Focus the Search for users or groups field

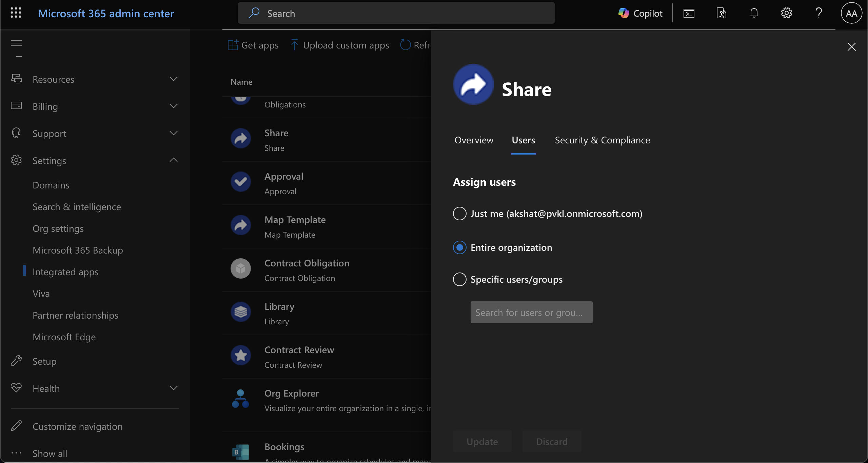(531, 312)
